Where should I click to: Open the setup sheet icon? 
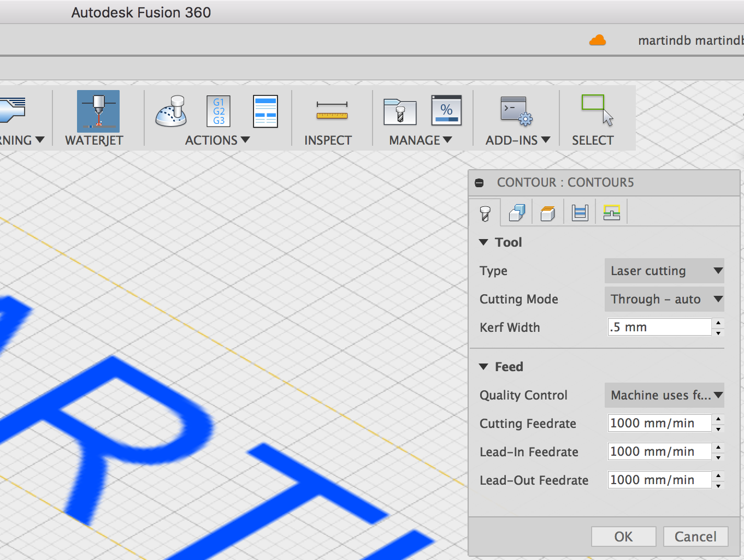[265, 111]
